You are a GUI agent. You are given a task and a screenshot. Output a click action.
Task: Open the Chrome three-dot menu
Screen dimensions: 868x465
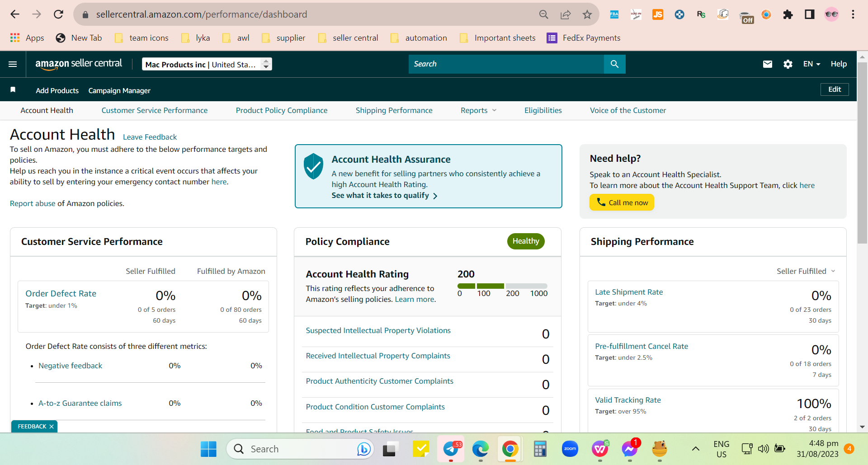853,14
